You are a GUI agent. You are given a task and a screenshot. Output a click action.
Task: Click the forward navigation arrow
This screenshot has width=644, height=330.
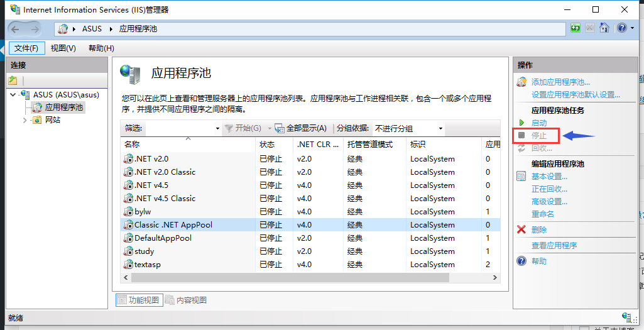pyautogui.click(x=35, y=29)
